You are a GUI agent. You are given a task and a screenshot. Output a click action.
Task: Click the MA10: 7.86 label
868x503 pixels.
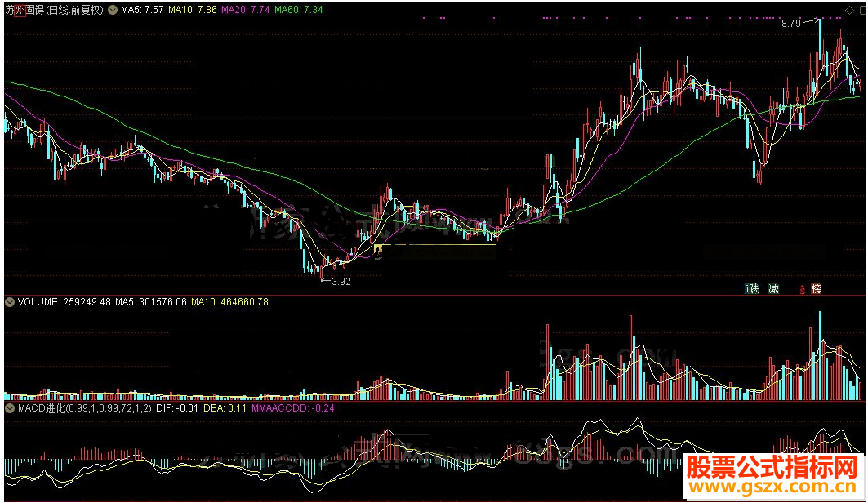tap(192, 10)
